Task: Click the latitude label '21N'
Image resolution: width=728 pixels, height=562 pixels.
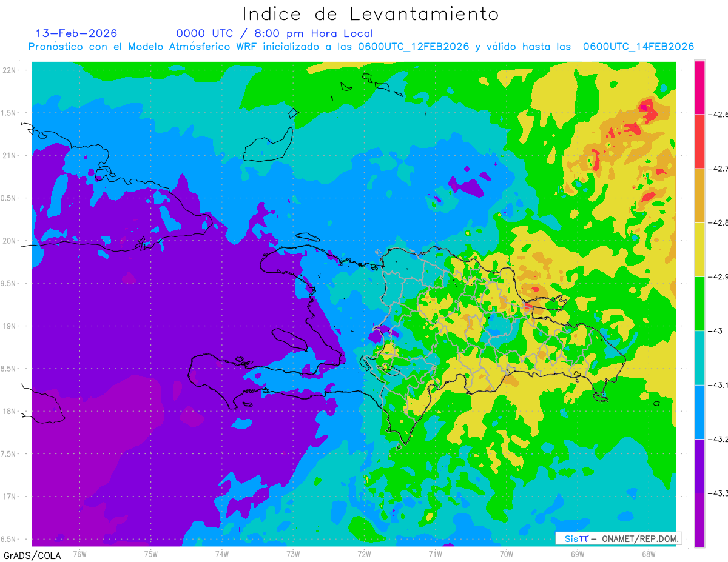Action: (10, 156)
